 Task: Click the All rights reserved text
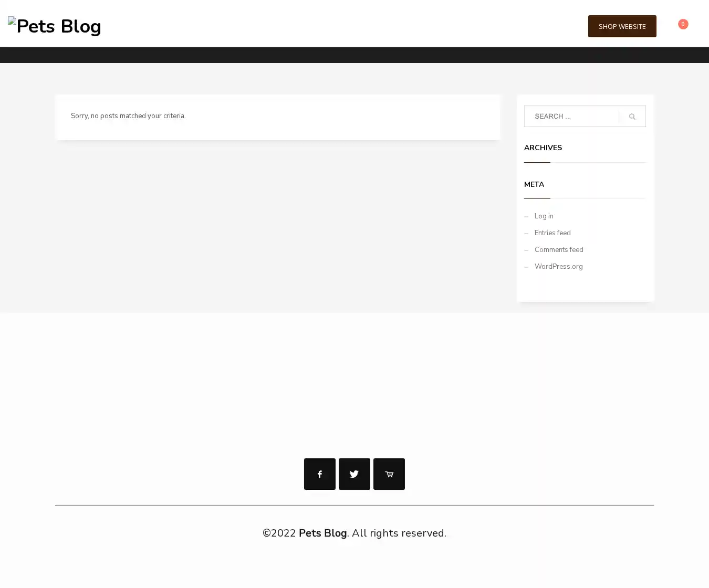(x=399, y=533)
